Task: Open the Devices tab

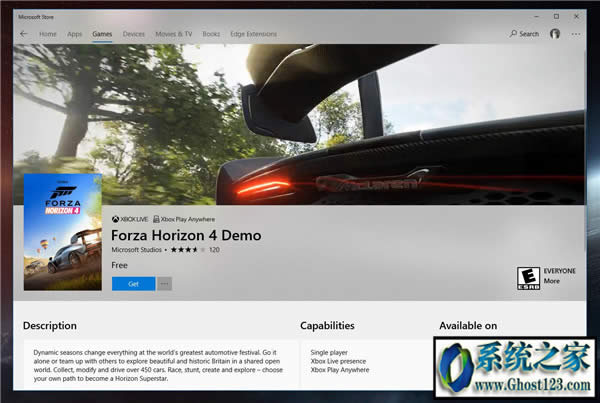Action: coord(133,34)
